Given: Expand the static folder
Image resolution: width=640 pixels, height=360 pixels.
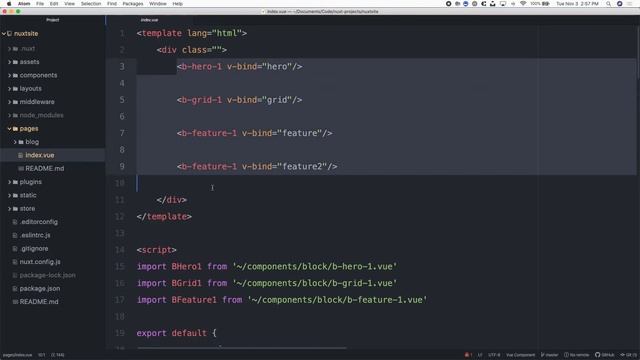Looking at the screenshot, I should [x=9, y=196].
